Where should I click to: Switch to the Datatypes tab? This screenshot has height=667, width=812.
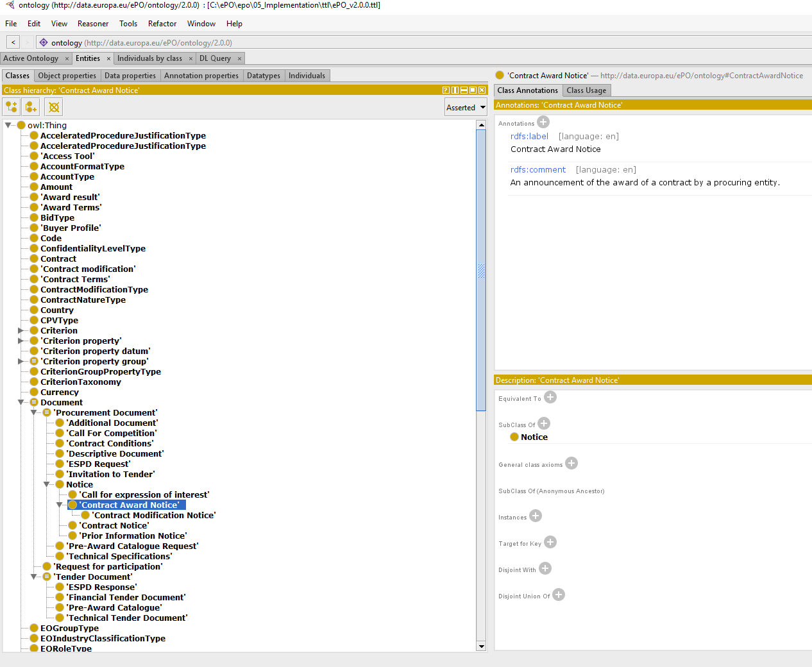[264, 76]
